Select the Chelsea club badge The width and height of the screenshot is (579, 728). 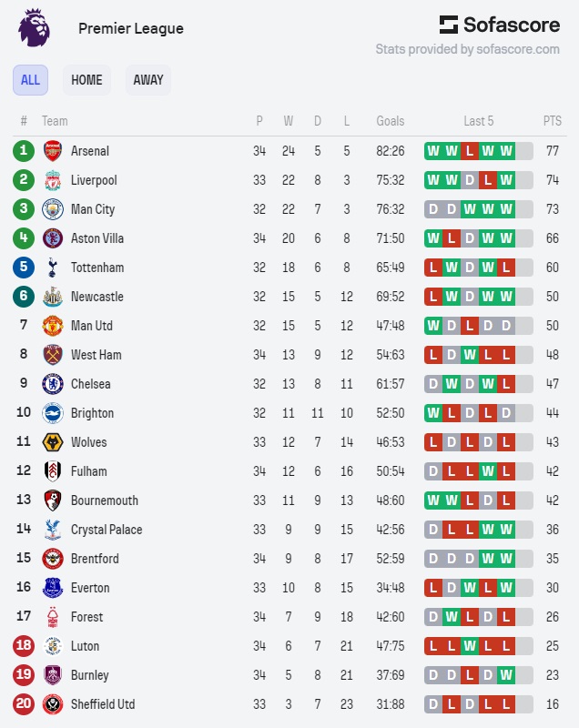click(53, 384)
